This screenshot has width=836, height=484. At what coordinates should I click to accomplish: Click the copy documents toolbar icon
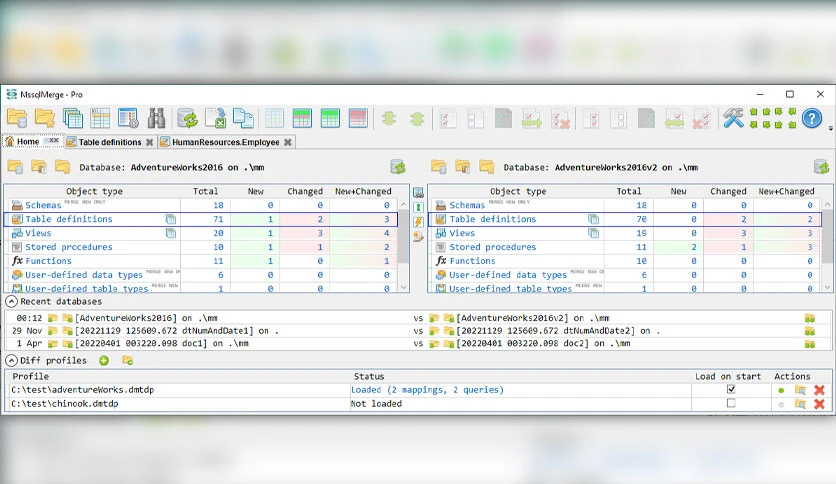(243, 118)
